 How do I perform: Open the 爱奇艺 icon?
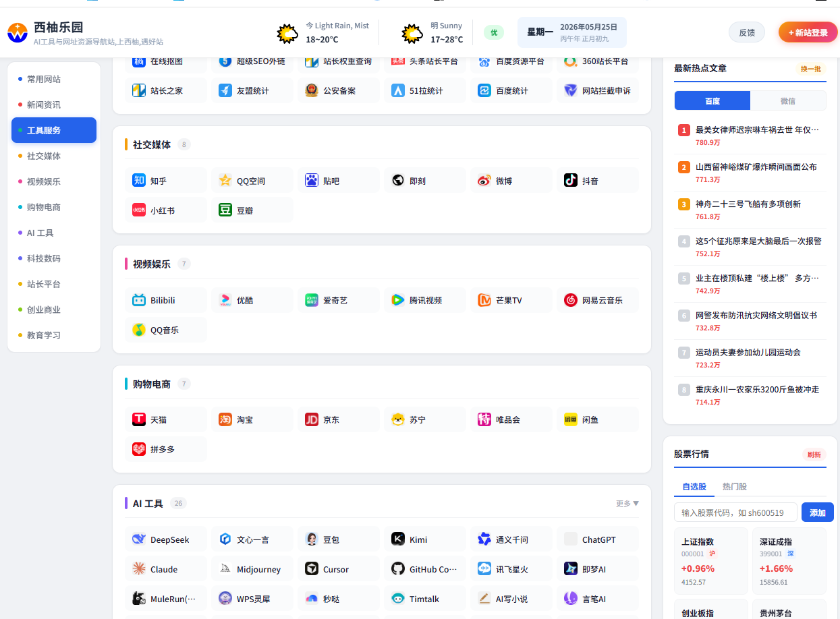point(312,300)
